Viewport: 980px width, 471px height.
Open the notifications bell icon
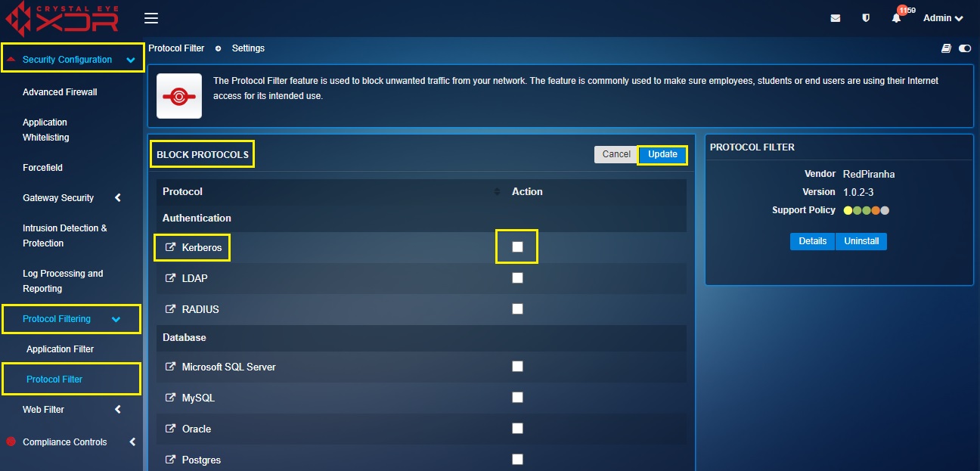[896, 18]
